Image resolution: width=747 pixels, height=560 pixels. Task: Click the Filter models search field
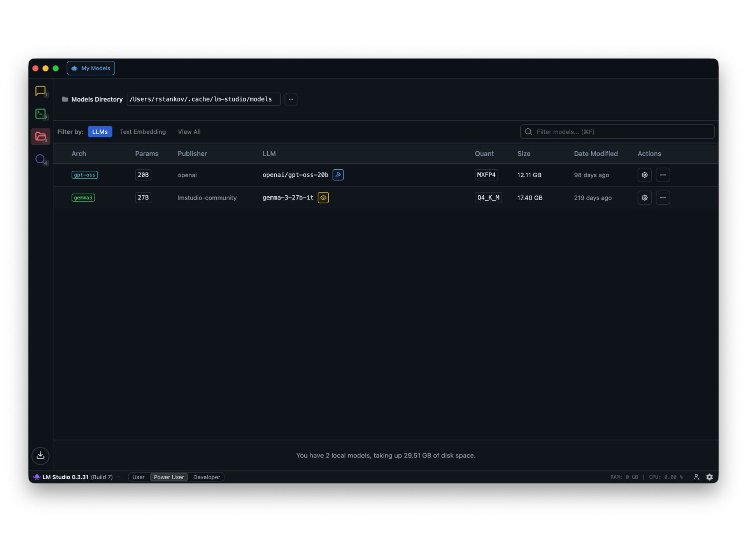pos(621,132)
